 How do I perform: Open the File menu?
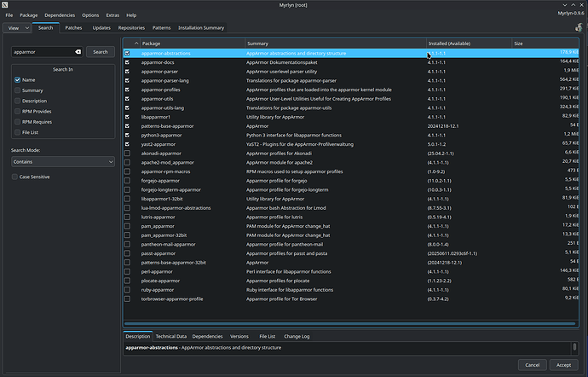9,15
